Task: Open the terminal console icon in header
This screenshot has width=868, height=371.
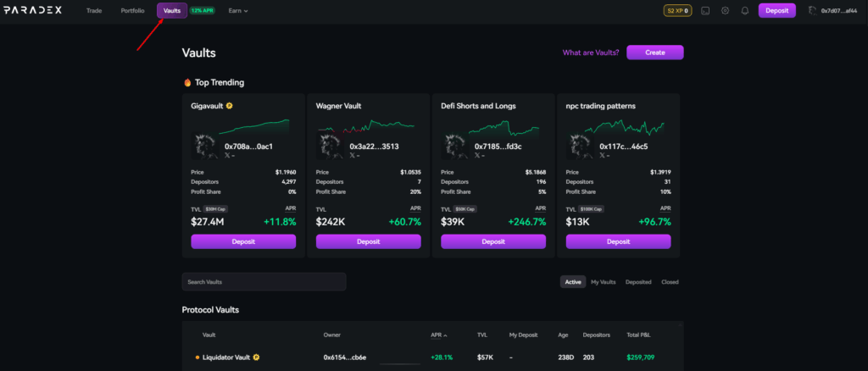Action: (x=705, y=10)
